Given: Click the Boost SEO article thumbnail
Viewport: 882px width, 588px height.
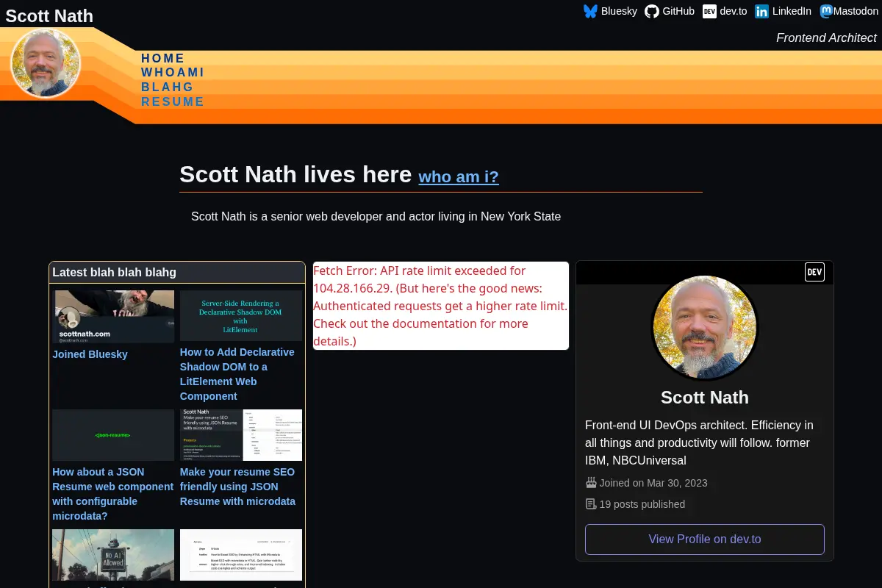Looking at the screenshot, I should tap(241, 555).
